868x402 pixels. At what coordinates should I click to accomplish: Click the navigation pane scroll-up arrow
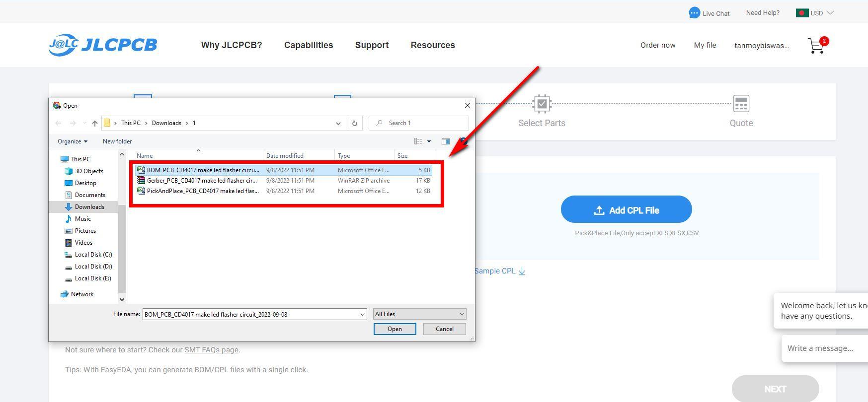[x=122, y=154]
